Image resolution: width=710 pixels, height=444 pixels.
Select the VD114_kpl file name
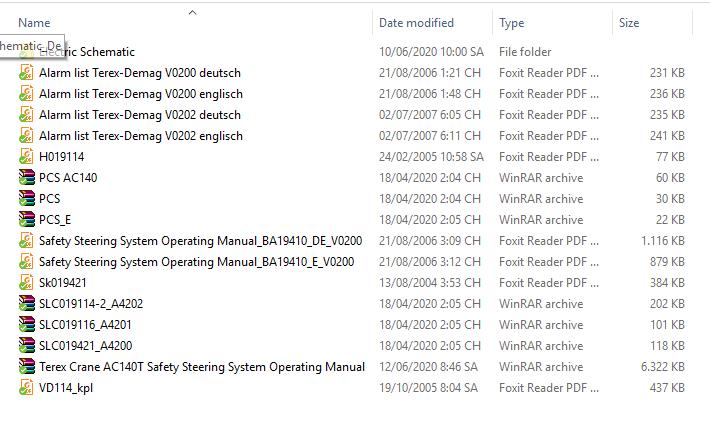point(66,388)
